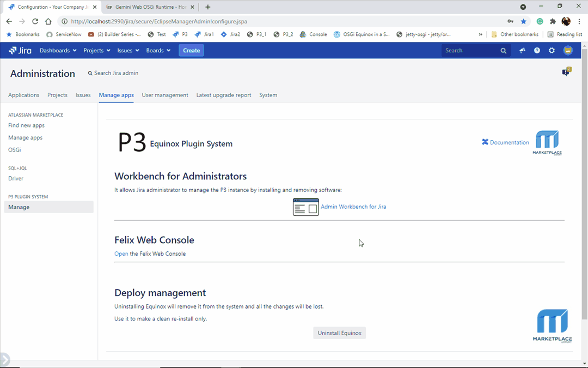This screenshot has width=588, height=368.
Task: Switch to the Projects admin tab
Action: point(57,95)
